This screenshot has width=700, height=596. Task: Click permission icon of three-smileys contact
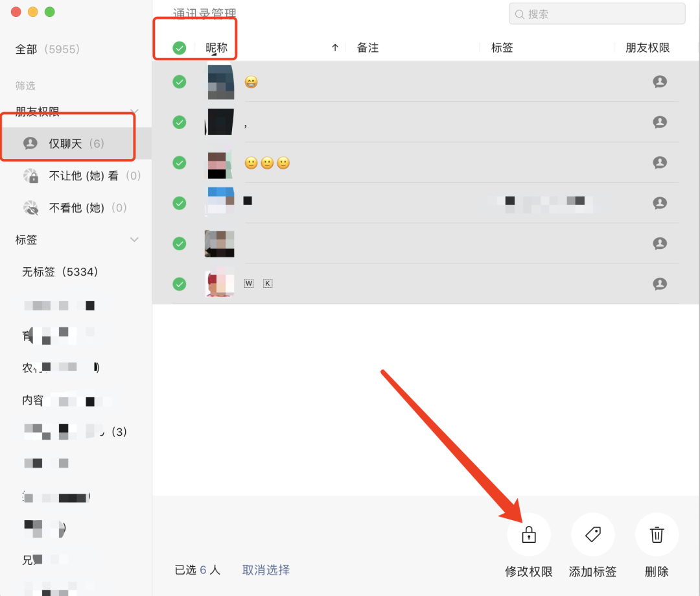click(x=660, y=163)
